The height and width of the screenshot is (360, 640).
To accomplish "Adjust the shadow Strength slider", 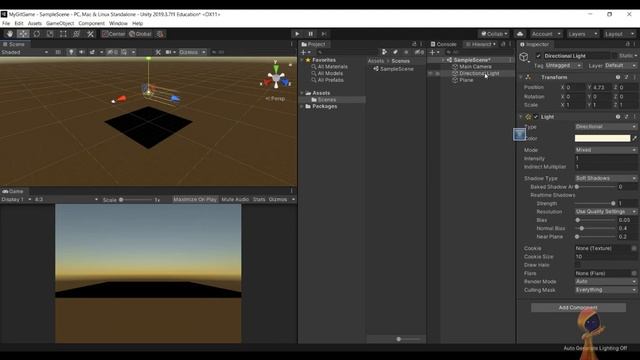I will coord(595,203).
